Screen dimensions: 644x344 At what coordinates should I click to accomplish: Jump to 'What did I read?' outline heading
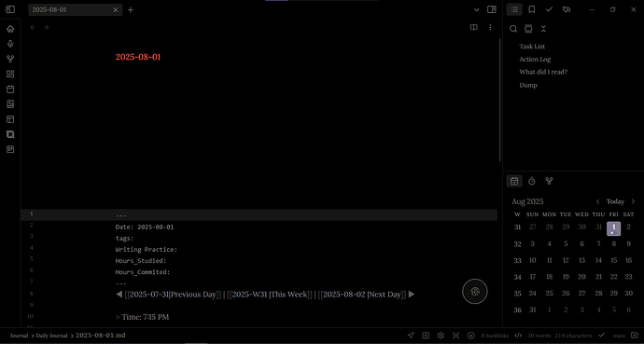(543, 72)
